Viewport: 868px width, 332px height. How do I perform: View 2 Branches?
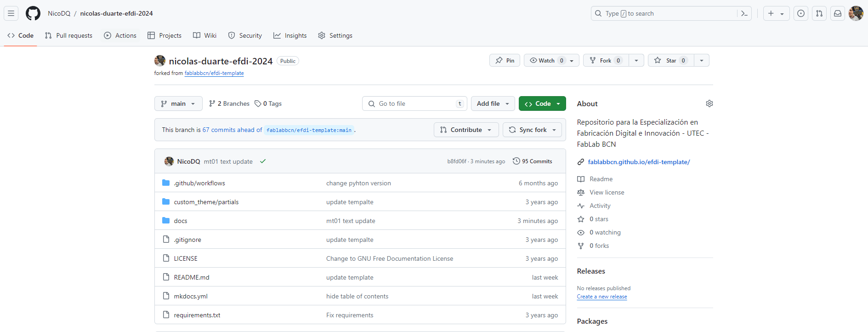[x=229, y=103]
